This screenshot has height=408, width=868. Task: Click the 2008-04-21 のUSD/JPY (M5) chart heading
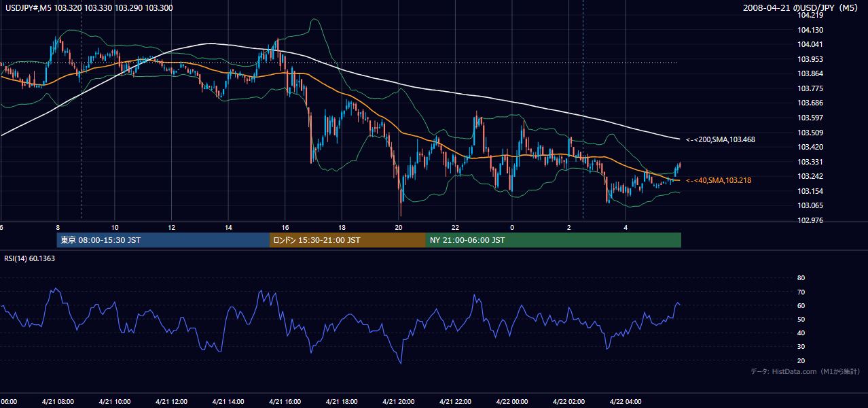point(801,7)
